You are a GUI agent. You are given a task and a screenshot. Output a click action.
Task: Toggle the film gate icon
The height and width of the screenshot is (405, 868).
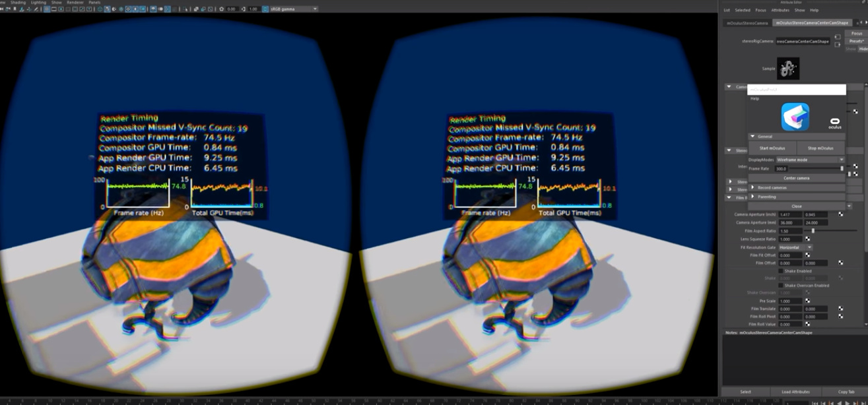(x=53, y=9)
